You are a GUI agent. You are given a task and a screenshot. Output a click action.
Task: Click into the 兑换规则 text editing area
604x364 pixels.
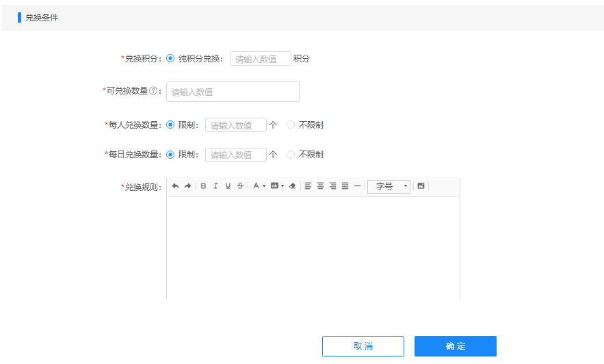coord(313,248)
